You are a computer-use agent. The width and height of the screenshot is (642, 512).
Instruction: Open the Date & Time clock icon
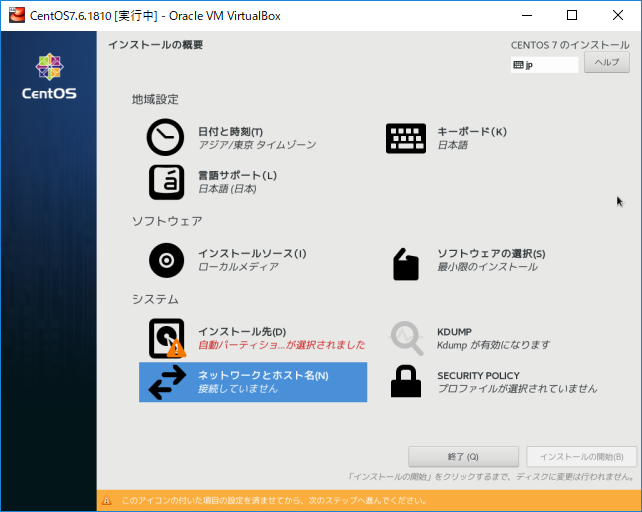point(165,138)
